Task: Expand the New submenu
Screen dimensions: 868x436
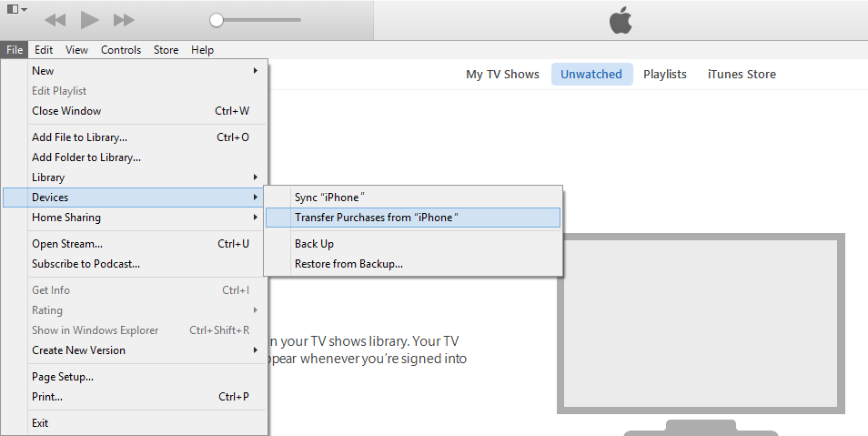Action: tap(135, 71)
